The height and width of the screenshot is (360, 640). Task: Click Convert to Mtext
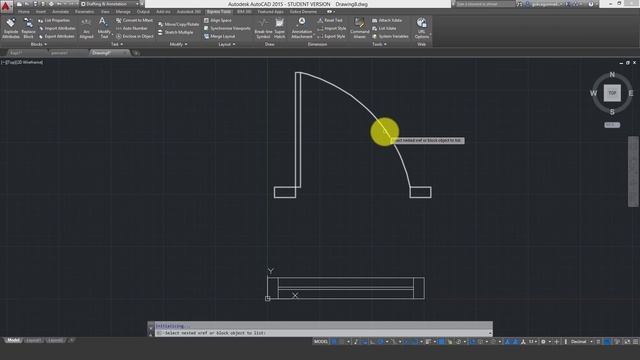pos(134,20)
